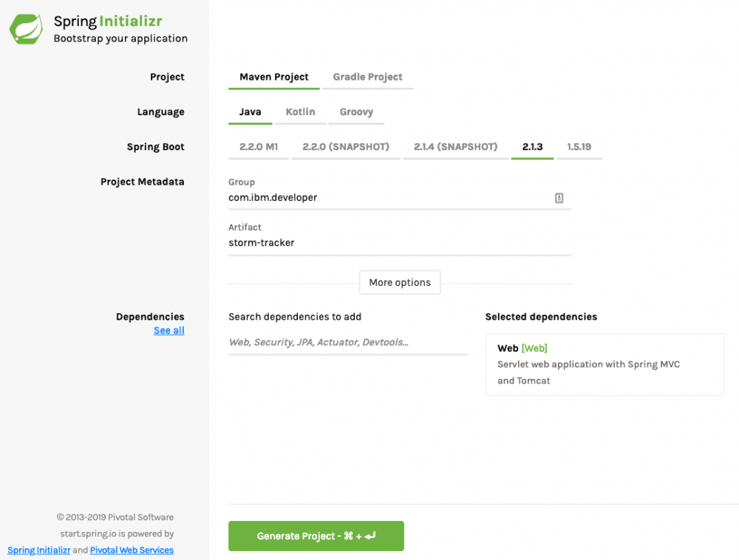Choose Java as the language
The height and width of the screenshot is (560, 739).
(250, 112)
